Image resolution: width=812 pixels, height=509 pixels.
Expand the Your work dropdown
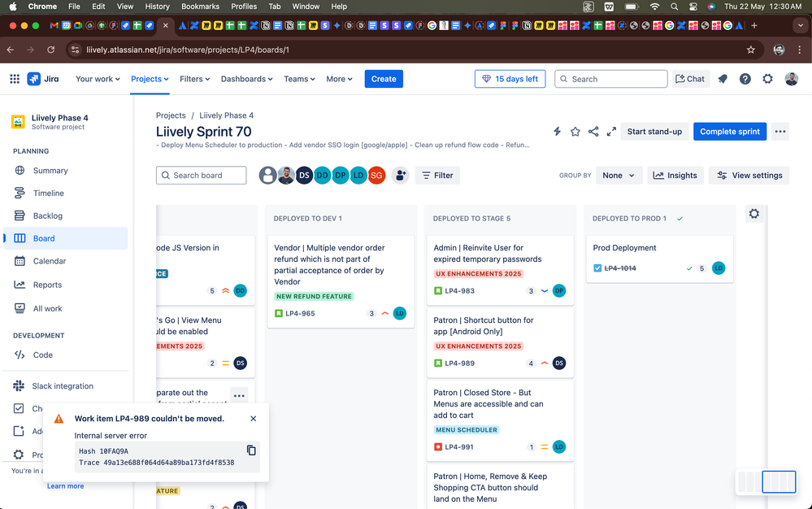(98, 79)
